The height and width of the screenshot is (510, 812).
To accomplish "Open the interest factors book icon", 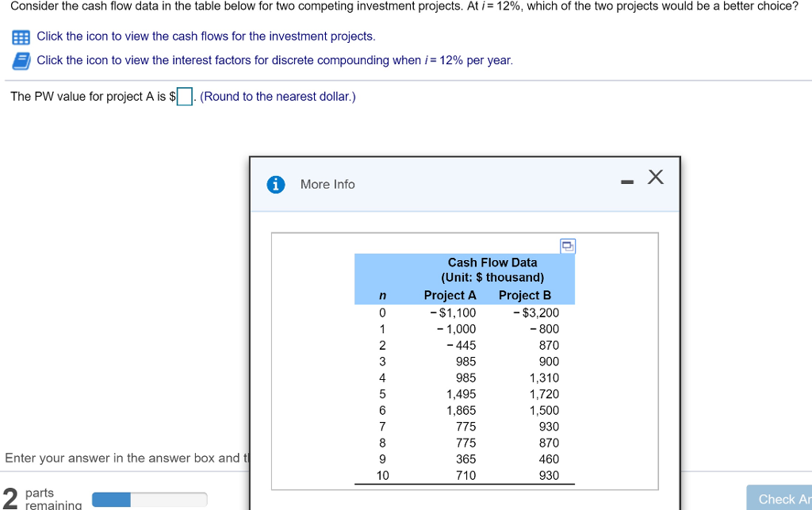I will tap(21, 61).
